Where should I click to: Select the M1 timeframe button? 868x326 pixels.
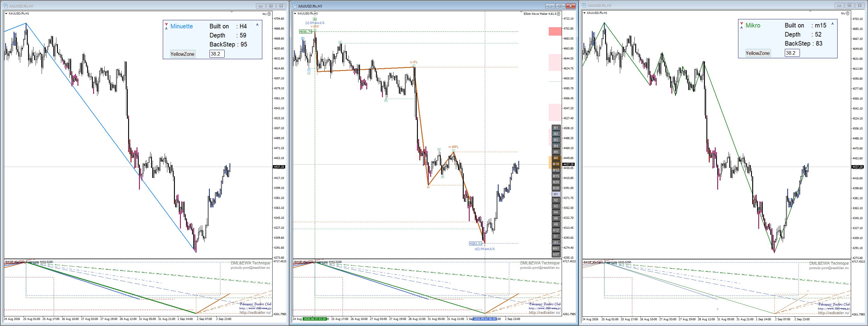point(556,128)
